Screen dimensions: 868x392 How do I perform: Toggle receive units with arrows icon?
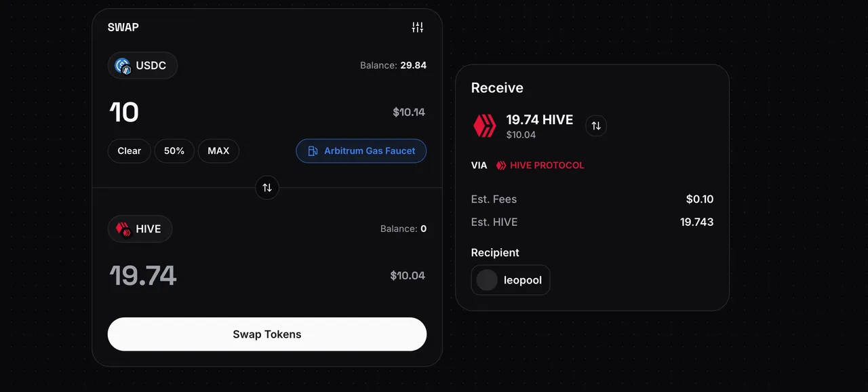[x=596, y=125]
